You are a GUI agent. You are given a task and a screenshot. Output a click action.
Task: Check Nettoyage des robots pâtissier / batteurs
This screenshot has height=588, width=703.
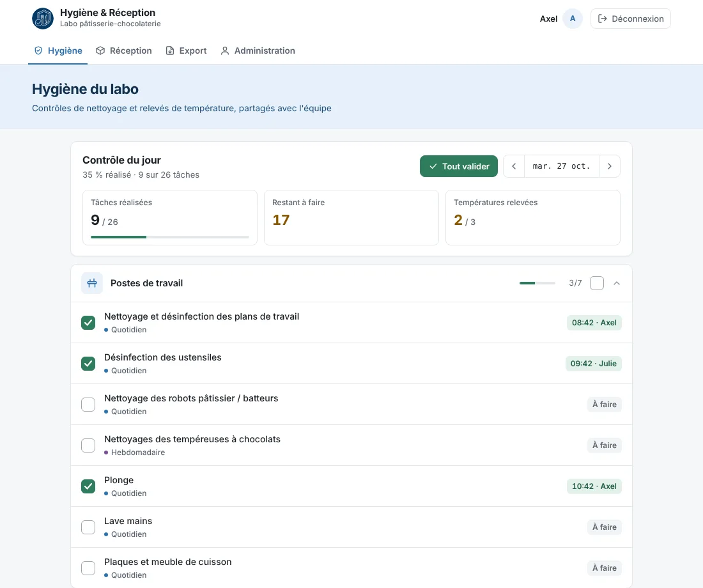pyautogui.click(x=88, y=405)
